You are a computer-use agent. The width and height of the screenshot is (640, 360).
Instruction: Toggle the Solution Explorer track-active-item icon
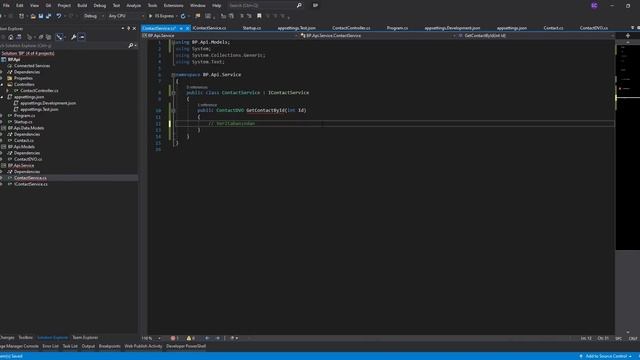60,37
